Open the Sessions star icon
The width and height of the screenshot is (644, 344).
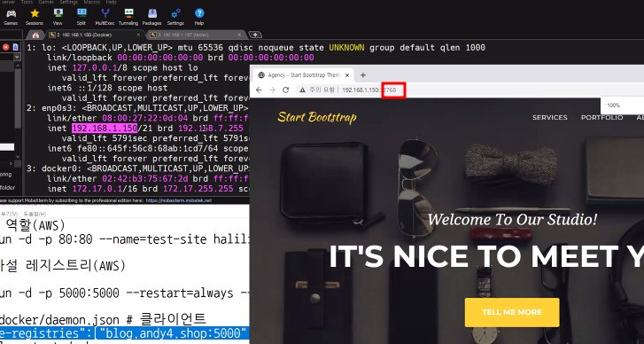tap(35, 17)
